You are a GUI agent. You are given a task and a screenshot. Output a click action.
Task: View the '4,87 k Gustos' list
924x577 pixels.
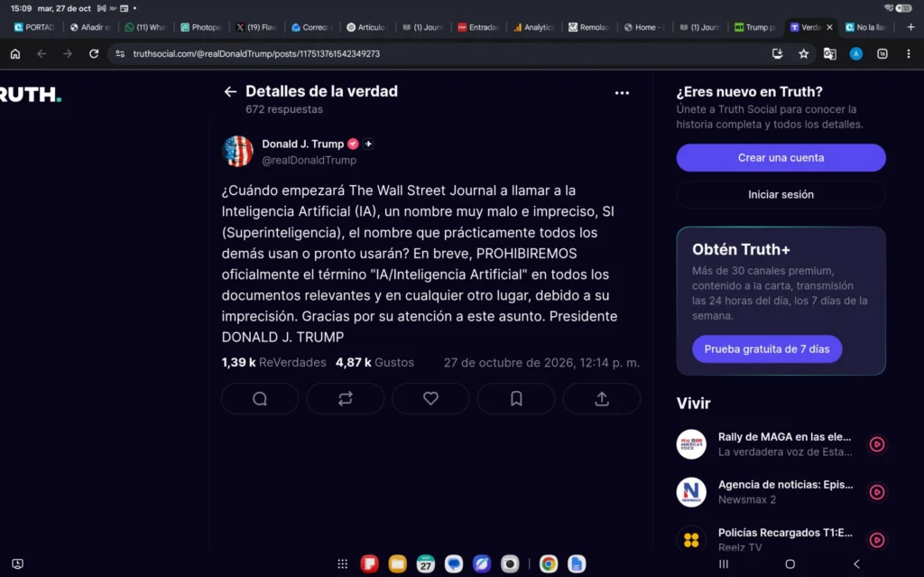[x=374, y=362]
